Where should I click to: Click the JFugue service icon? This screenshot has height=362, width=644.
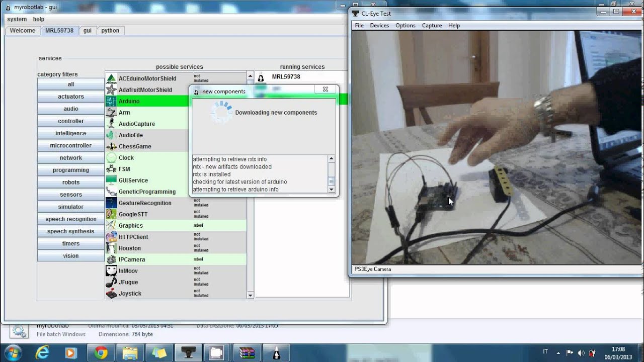(x=111, y=282)
